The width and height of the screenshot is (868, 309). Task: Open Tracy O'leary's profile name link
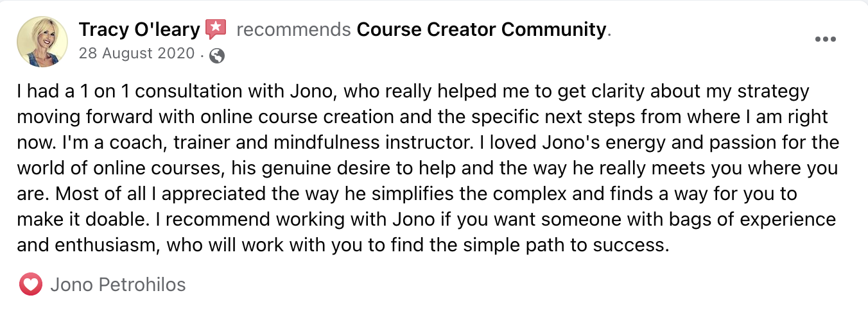(x=139, y=29)
